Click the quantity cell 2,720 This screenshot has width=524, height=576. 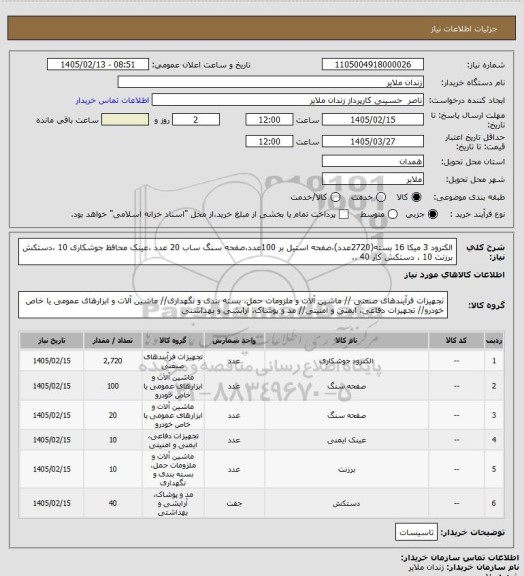[113, 361]
